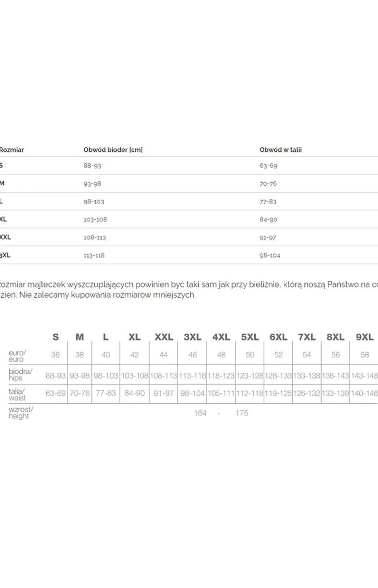378x588 pixels.
Task: Click the Obwód w talii header
Action: 280,150
